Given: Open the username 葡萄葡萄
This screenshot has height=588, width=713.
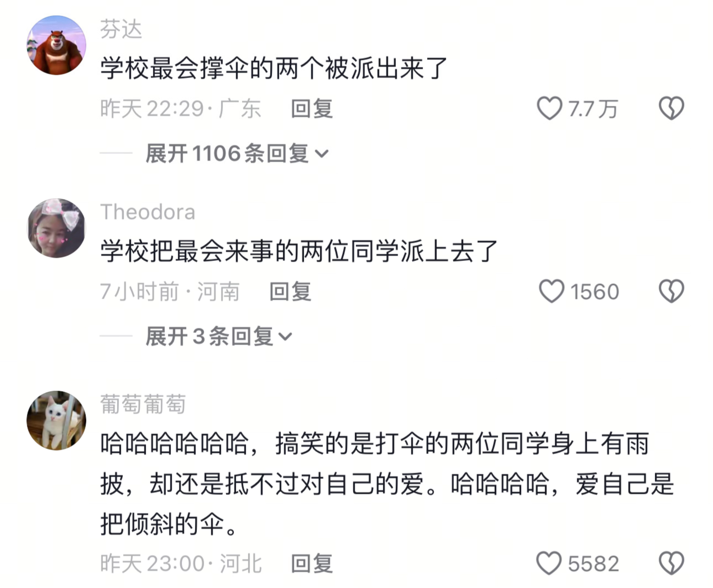Looking at the screenshot, I should [143, 404].
